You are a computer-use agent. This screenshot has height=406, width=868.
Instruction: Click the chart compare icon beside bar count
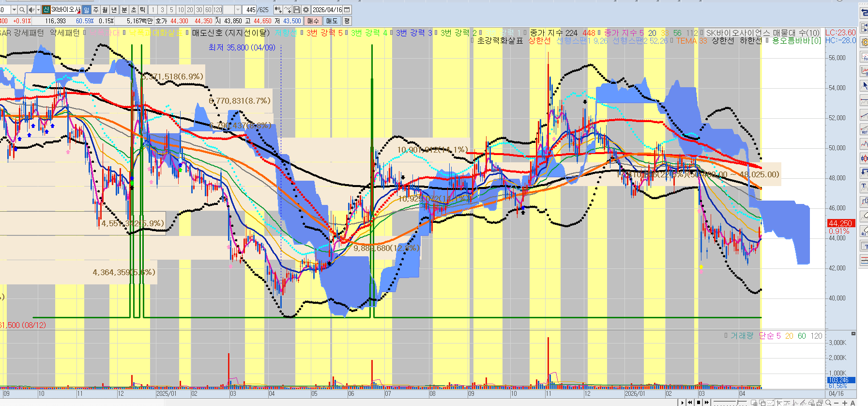(278, 10)
